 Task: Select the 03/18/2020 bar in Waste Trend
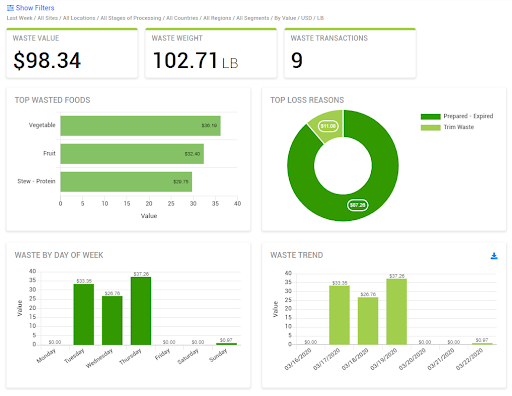coord(368,321)
